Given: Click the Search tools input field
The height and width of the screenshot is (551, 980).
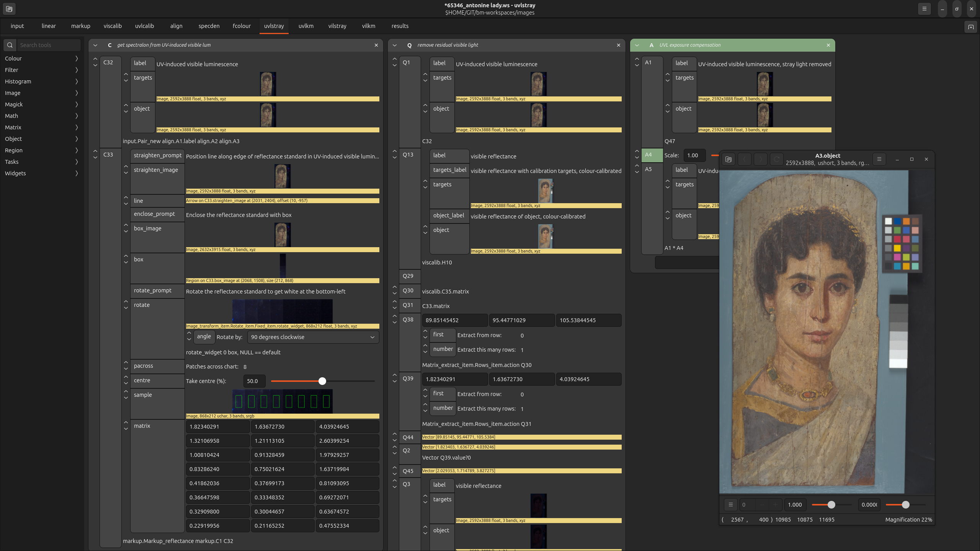Looking at the screenshot, I should coord(48,45).
